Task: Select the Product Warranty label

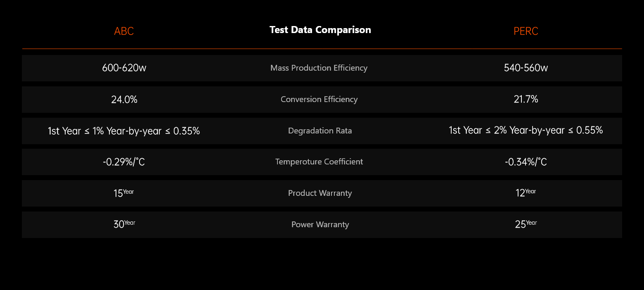Action: point(320,193)
